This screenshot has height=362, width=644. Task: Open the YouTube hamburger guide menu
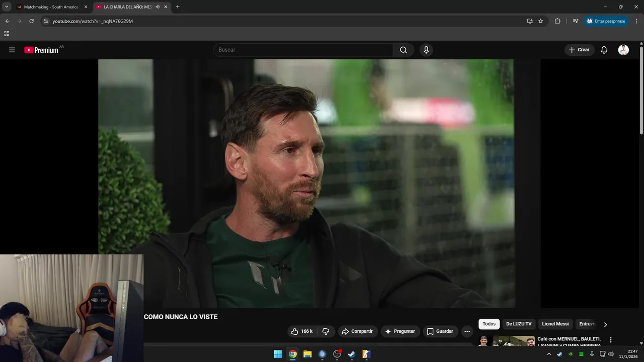(12, 50)
